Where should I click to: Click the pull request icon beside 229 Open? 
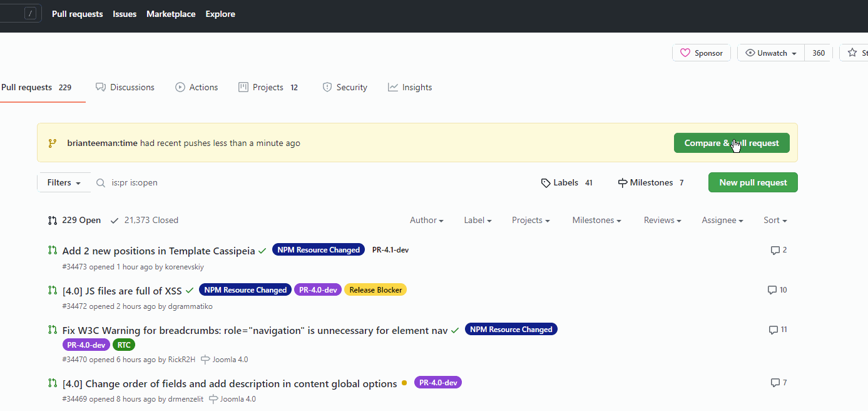click(53, 221)
